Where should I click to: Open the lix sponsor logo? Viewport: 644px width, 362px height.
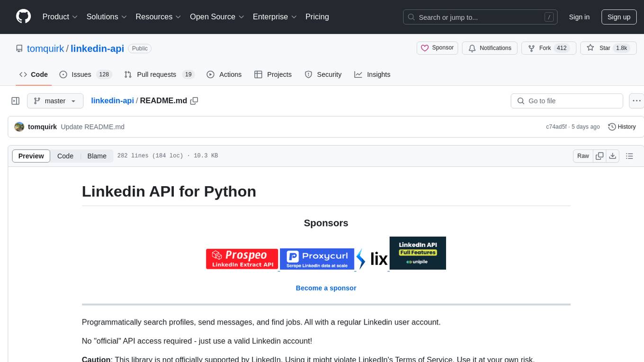click(x=372, y=259)
